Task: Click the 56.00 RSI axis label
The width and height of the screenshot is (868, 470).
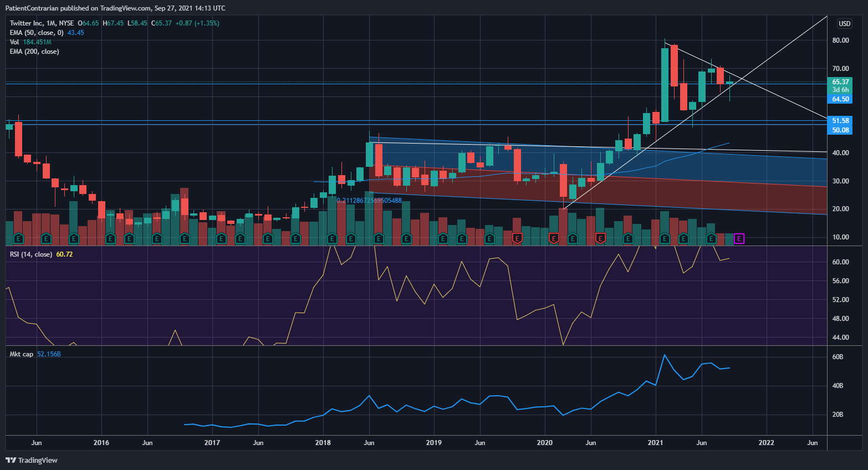Action: pyautogui.click(x=840, y=281)
